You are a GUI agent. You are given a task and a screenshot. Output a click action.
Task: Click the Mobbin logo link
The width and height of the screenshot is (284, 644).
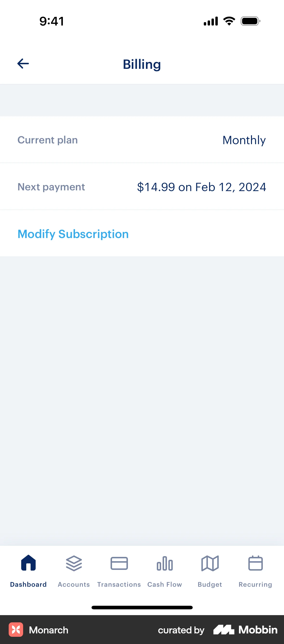click(245, 630)
